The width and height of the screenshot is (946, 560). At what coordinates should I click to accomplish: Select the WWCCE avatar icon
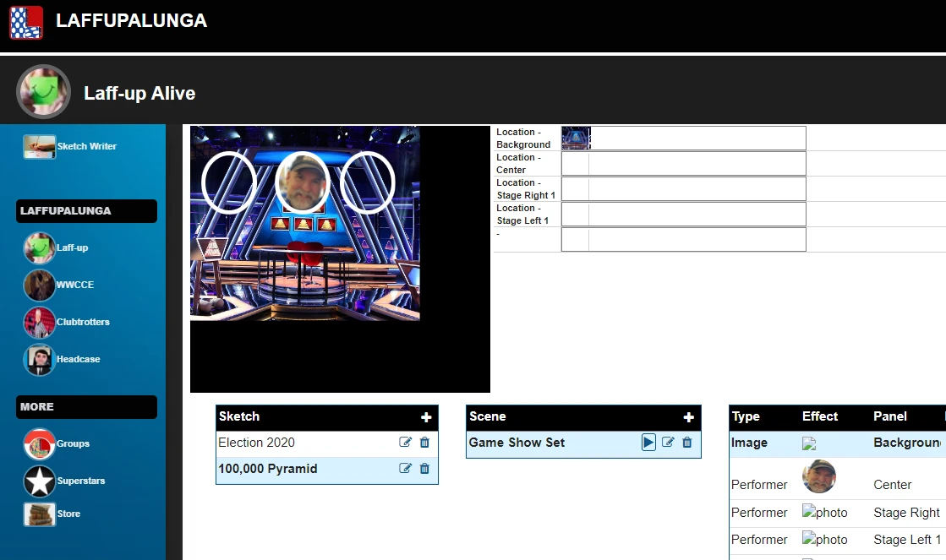tap(39, 285)
